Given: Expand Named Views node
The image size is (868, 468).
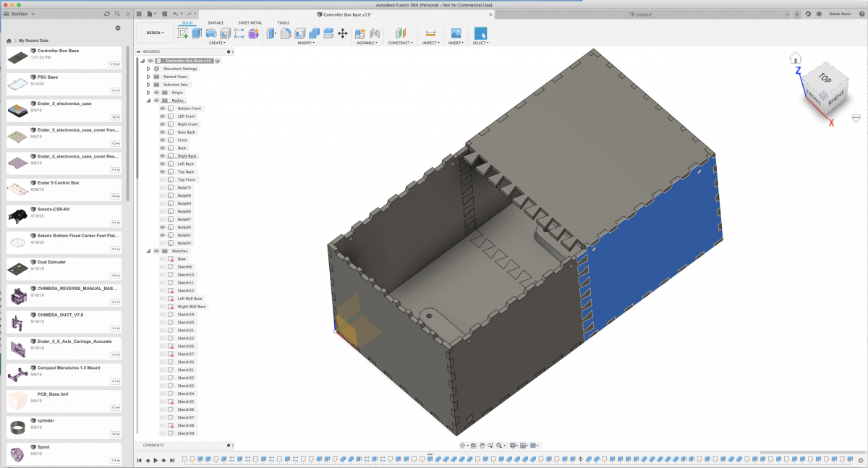Looking at the screenshot, I should (x=148, y=77).
